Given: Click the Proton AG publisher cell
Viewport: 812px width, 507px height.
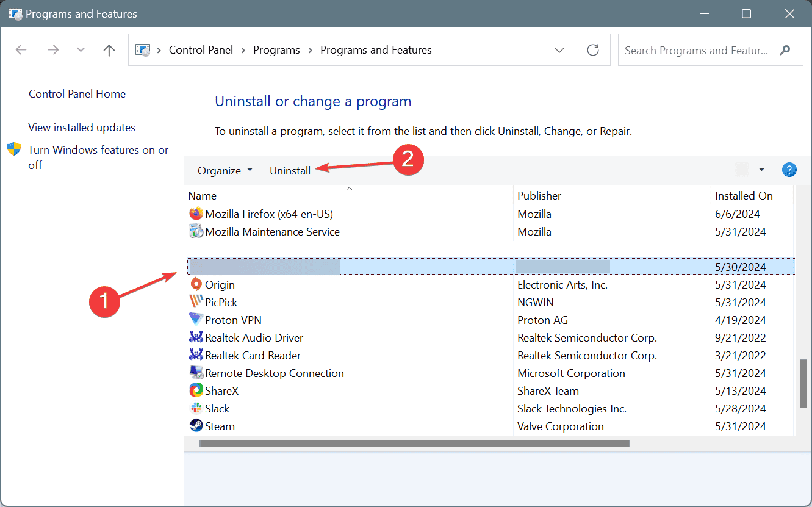Looking at the screenshot, I should coord(543,320).
